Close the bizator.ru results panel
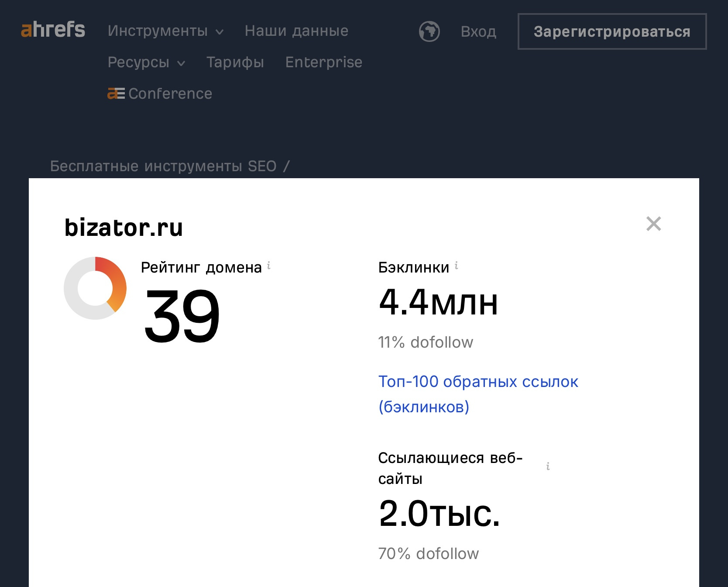The image size is (728, 587). 653,224
